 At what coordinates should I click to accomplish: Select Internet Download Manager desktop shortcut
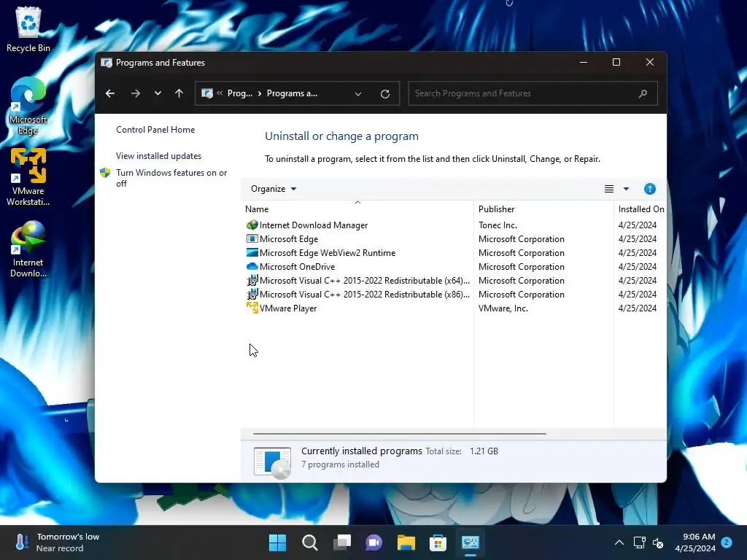[x=28, y=249]
